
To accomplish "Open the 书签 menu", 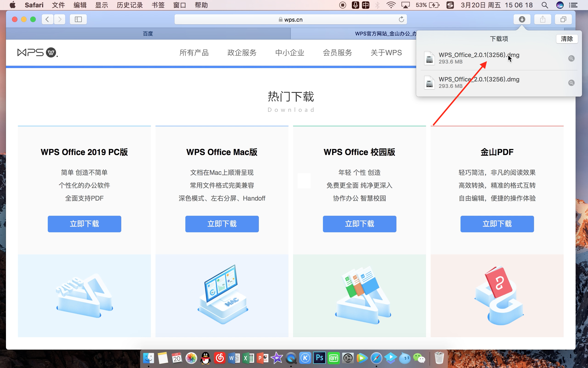I will click(x=158, y=5).
